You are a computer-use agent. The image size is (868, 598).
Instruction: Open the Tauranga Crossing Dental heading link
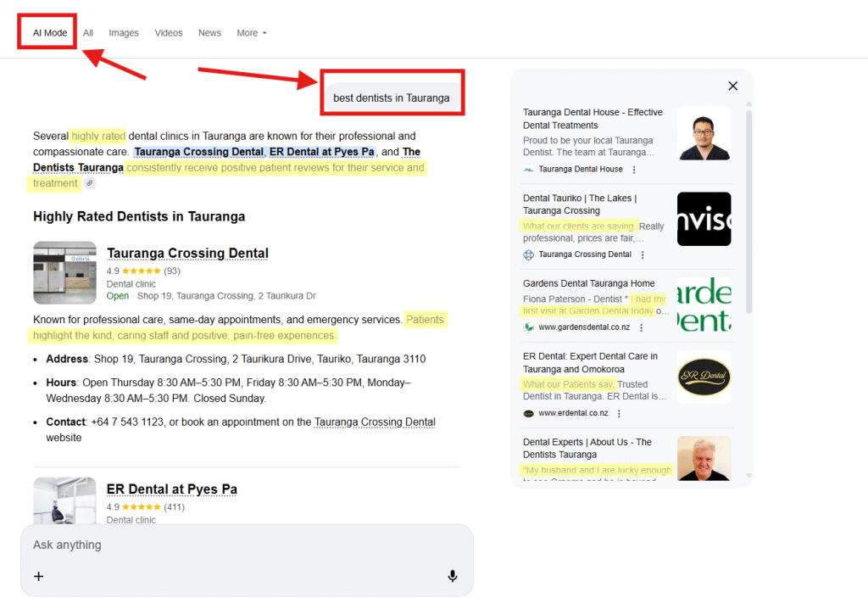click(187, 253)
